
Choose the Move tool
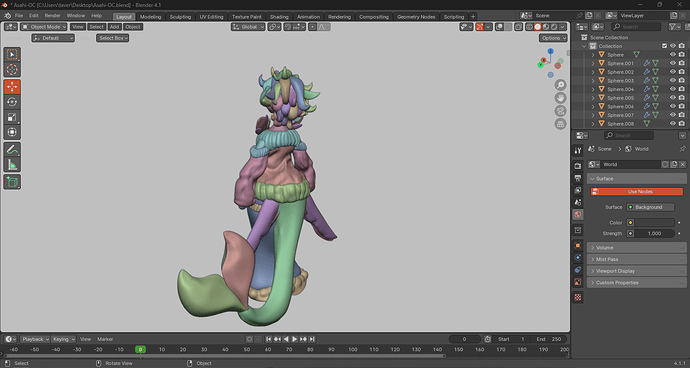tap(12, 87)
